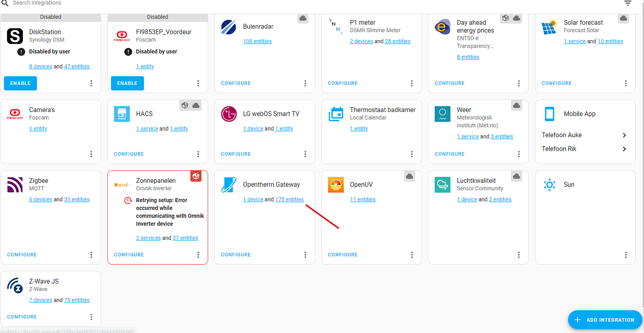Click the LG webOS logo icon

coord(229,114)
